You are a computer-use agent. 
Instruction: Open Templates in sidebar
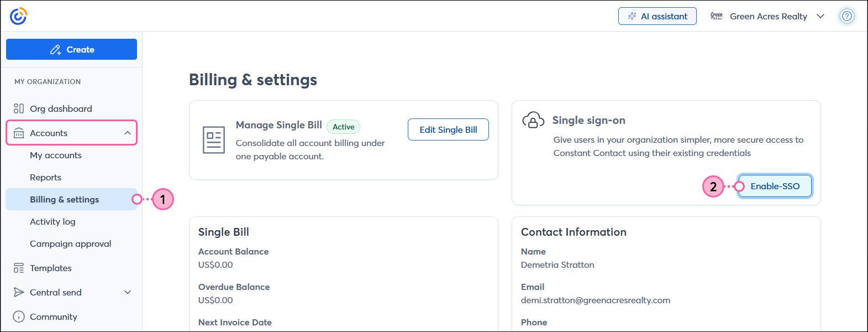[71, 268]
